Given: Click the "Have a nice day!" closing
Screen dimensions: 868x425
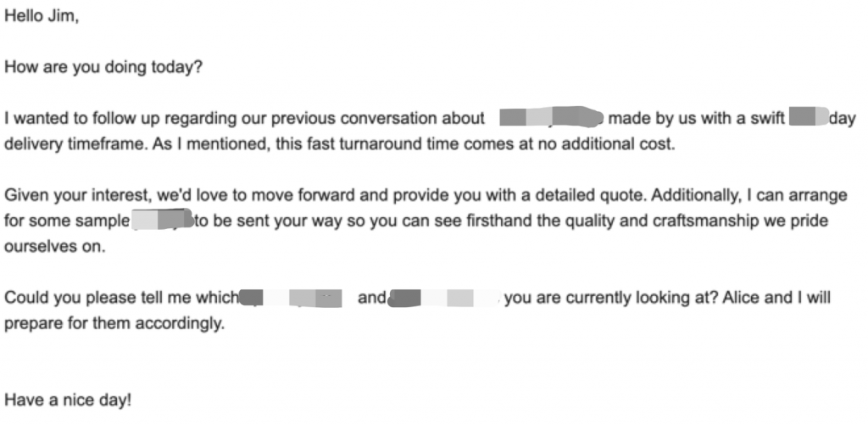Looking at the screenshot, I should point(68,399).
